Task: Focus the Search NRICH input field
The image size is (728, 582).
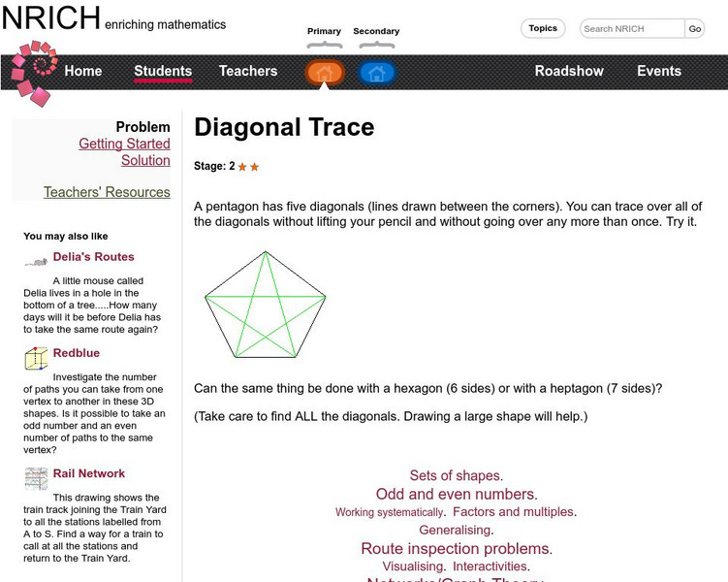Action: tap(632, 29)
